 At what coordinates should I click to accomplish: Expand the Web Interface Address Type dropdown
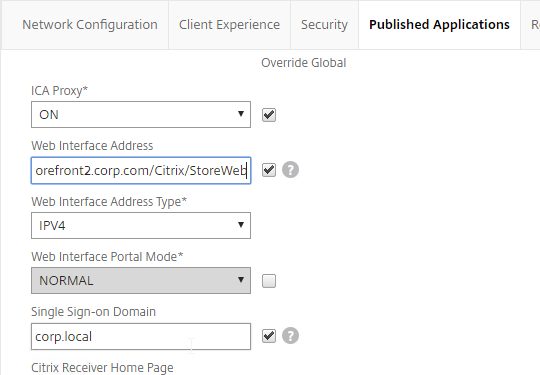[141, 226]
